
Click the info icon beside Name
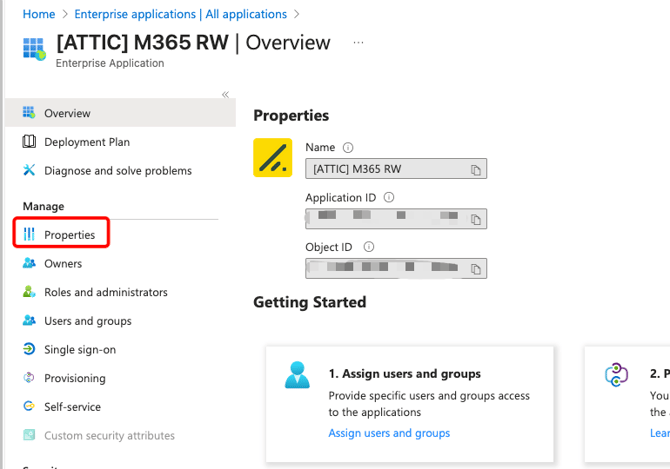348,148
